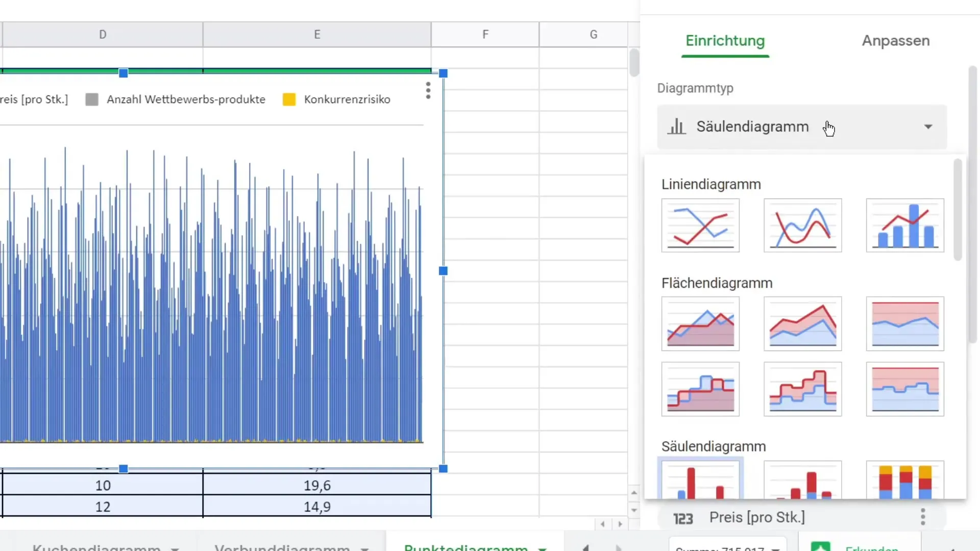Pick the stacked stepped area chart thumbnail
980x551 pixels.
coord(802,389)
